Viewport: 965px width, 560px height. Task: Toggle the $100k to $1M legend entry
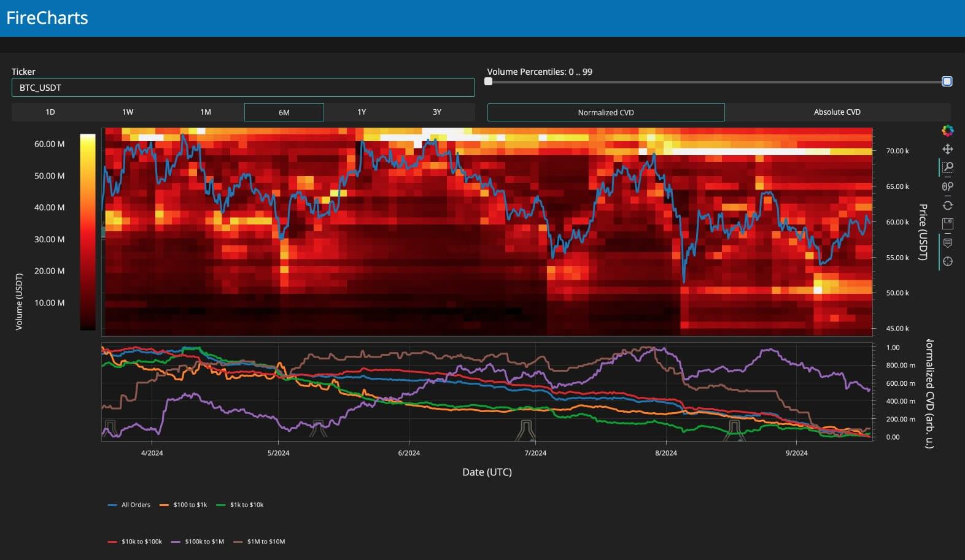coord(198,542)
